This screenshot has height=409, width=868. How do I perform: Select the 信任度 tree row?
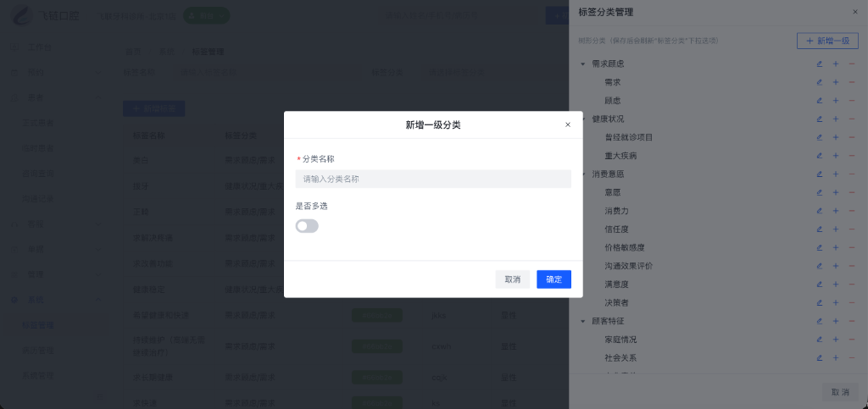[x=616, y=229]
